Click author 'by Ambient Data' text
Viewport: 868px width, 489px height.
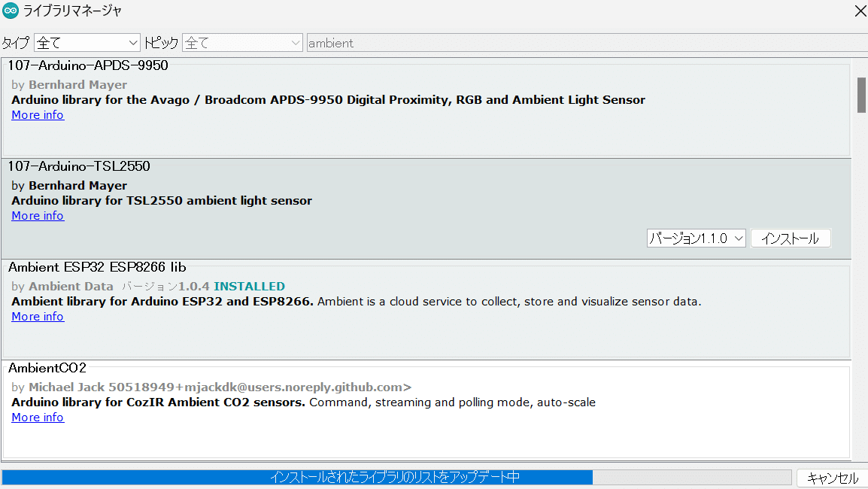click(x=62, y=287)
